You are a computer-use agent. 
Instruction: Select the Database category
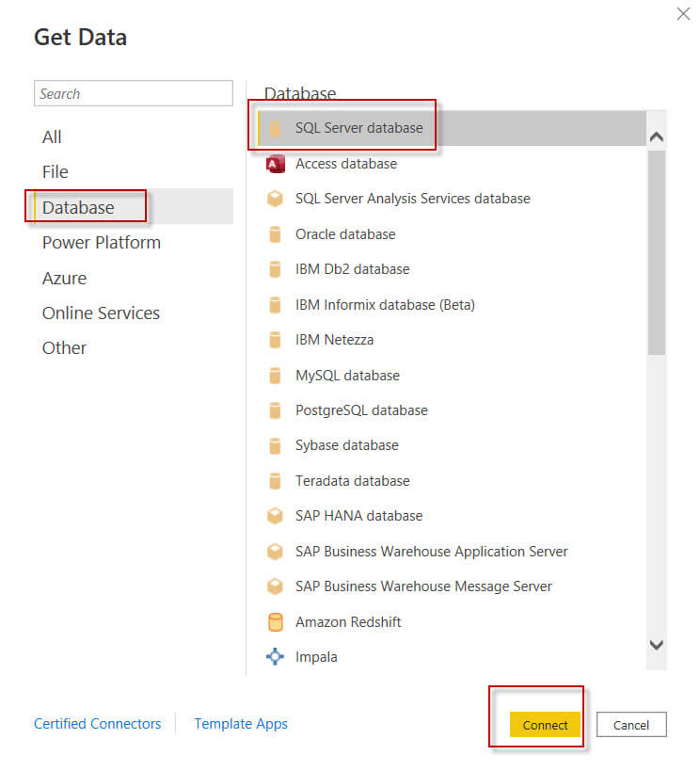78,207
